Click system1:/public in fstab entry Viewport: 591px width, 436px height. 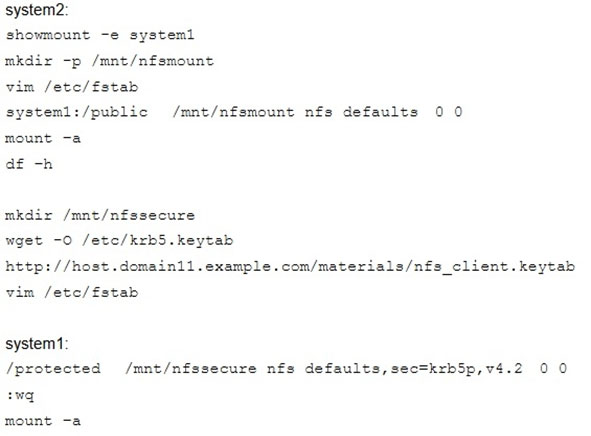(77, 112)
